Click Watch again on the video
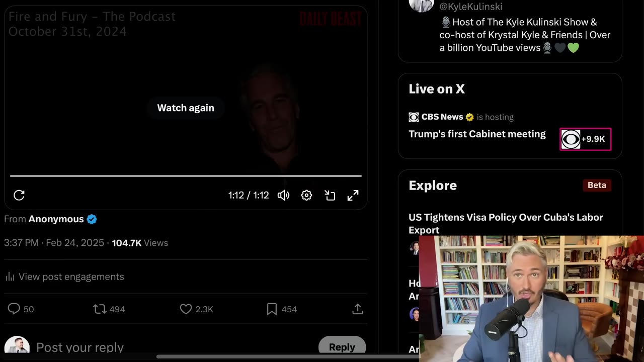This screenshot has width=644, height=362. (x=186, y=108)
